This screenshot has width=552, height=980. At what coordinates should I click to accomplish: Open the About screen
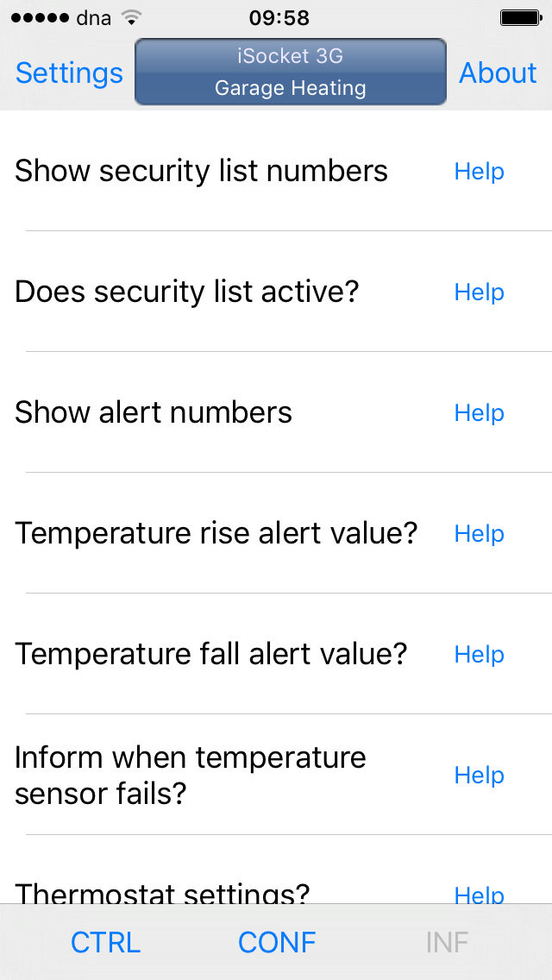(x=498, y=73)
